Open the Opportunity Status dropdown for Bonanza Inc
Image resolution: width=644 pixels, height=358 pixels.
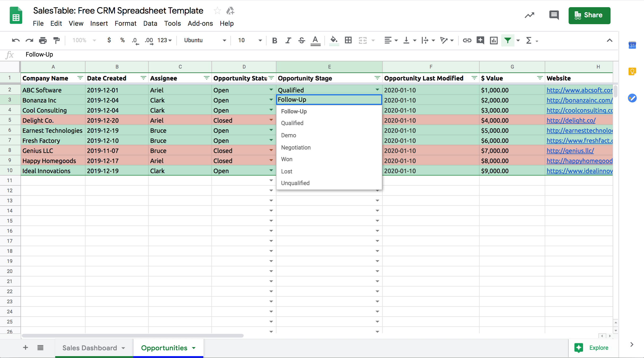[271, 100]
